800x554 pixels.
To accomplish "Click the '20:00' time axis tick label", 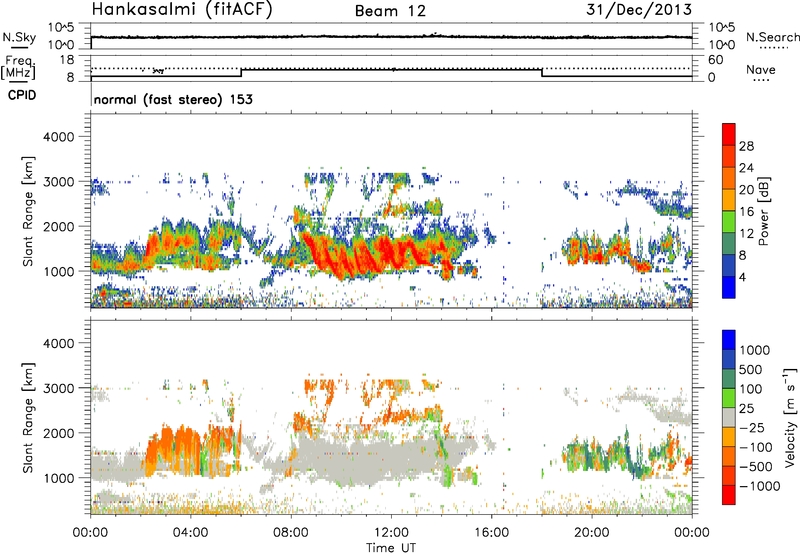I will pos(591,533).
